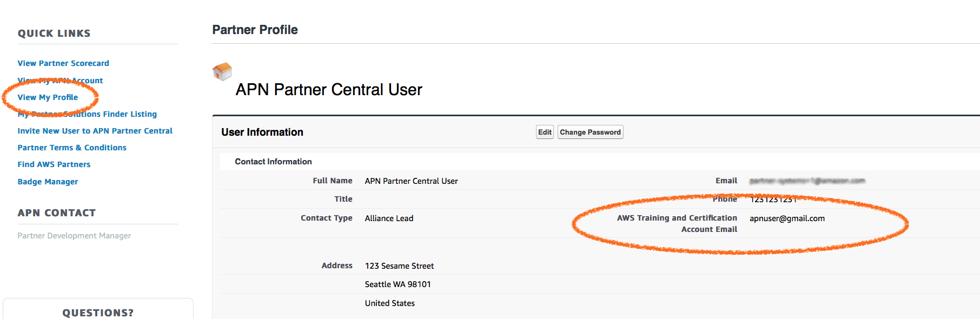The height and width of the screenshot is (319, 980).
Task: Open Find AWS Partners link
Action: 54,164
